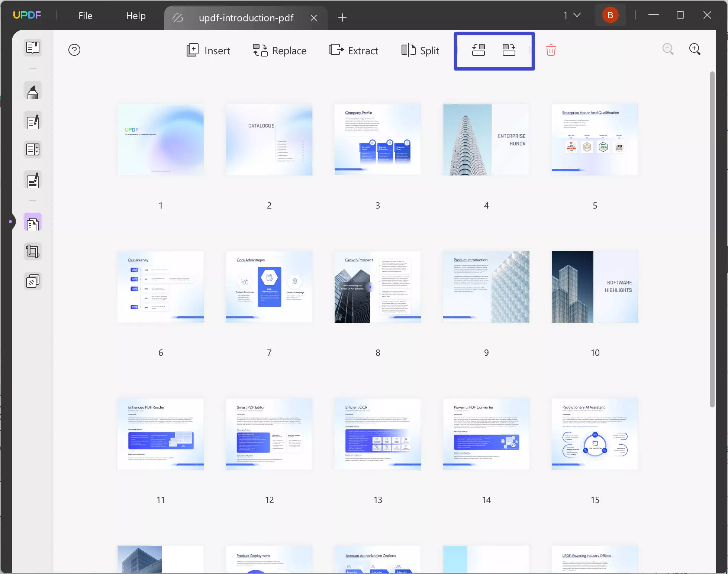
Task: Click the annotation tools sidebar icon
Action: [32, 92]
